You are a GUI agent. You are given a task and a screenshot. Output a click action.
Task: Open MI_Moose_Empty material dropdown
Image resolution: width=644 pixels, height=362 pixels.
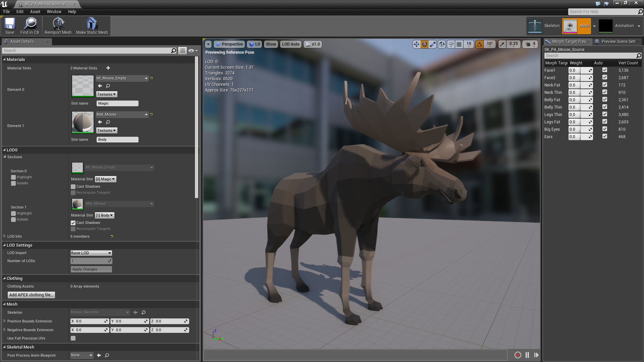[x=122, y=78]
